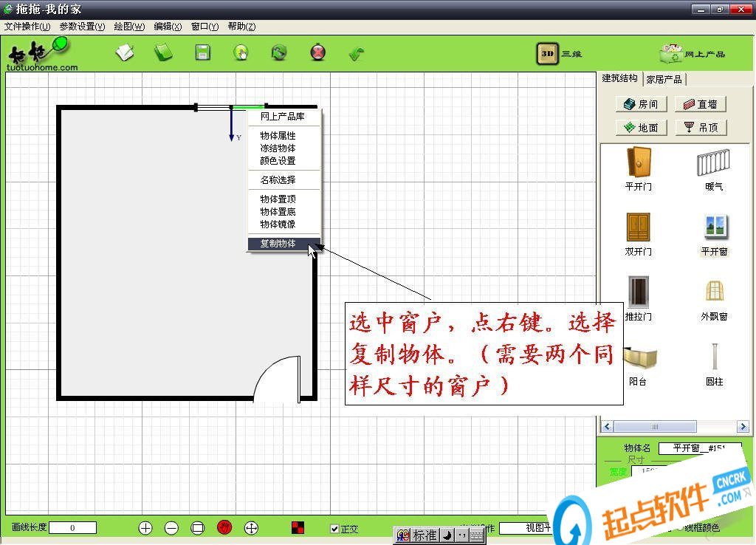Click the green floppy disk save icon
The width and height of the screenshot is (756, 545).
pyautogui.click(x=202, y=52)
